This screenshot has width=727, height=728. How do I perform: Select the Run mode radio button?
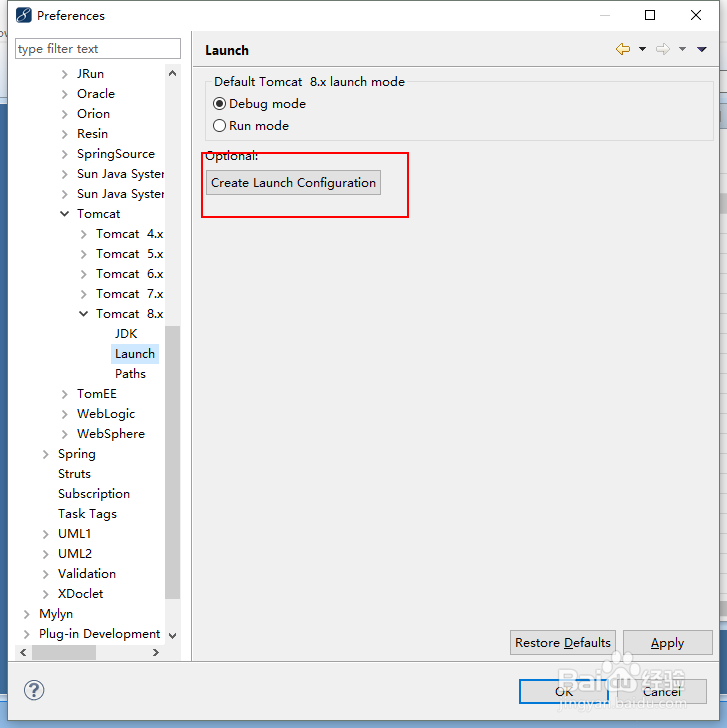click(x=219, y=126)
